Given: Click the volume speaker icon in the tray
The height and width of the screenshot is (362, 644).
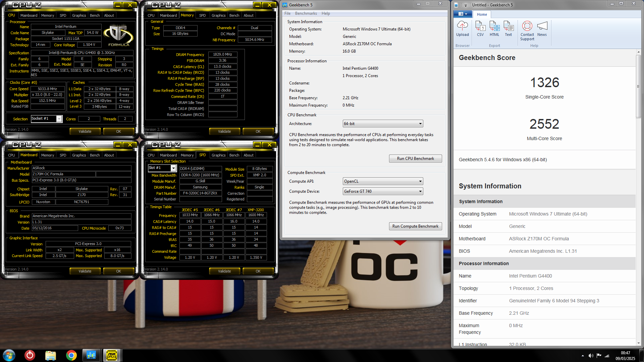Looking at the screenshot, I should (591, 356).
